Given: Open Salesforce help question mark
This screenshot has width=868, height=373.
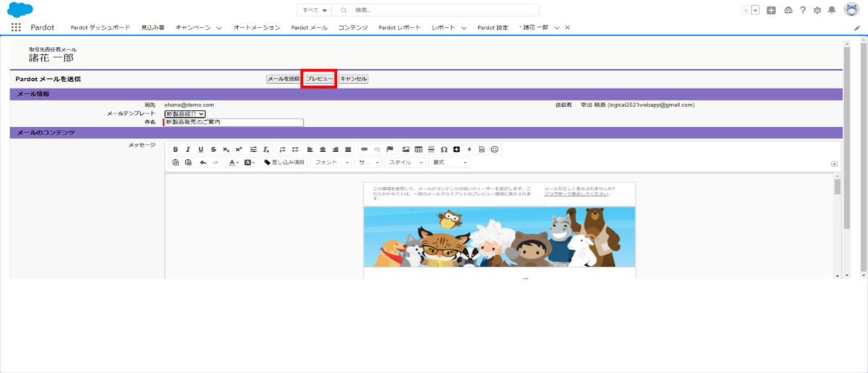Looking at the screenshot, I should pyautogui.click(x=803, y=10).
